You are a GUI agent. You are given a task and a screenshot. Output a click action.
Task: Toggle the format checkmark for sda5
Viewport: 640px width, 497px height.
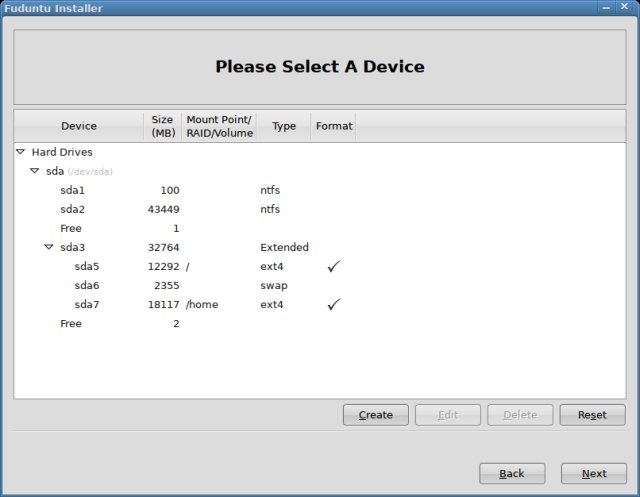tap(334, 266)
